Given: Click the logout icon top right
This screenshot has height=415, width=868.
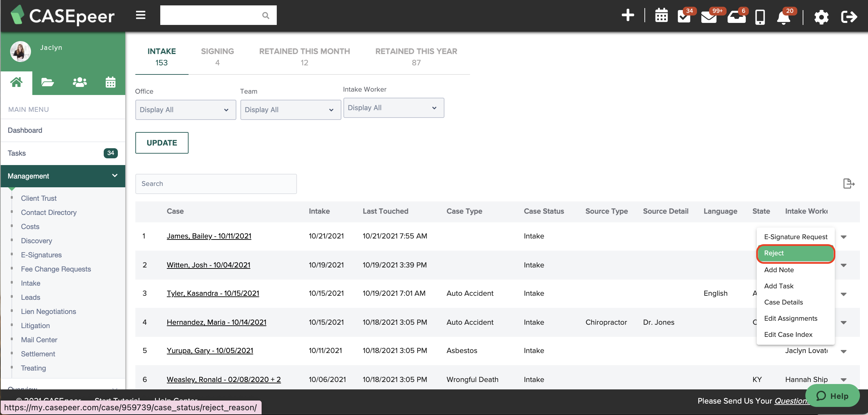Looking at the screenshot, I should point(849,16).
